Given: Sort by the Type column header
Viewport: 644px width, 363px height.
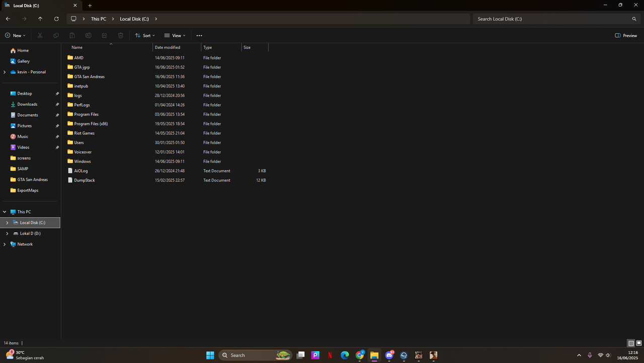Looking at the screenshot, I should [221, 47].
